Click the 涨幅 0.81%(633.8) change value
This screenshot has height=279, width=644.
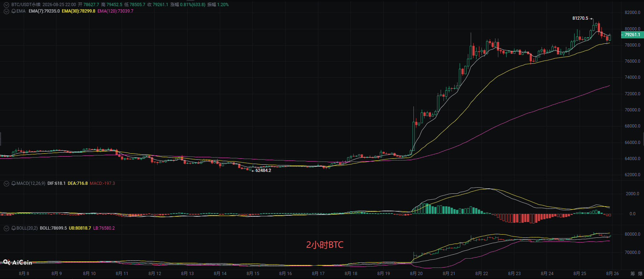pos(188,5)
